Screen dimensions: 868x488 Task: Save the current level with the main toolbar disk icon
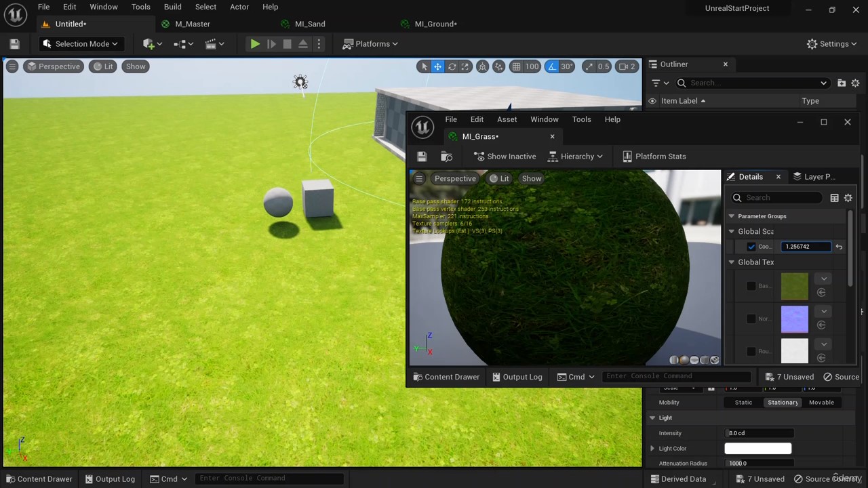[14, 44]
